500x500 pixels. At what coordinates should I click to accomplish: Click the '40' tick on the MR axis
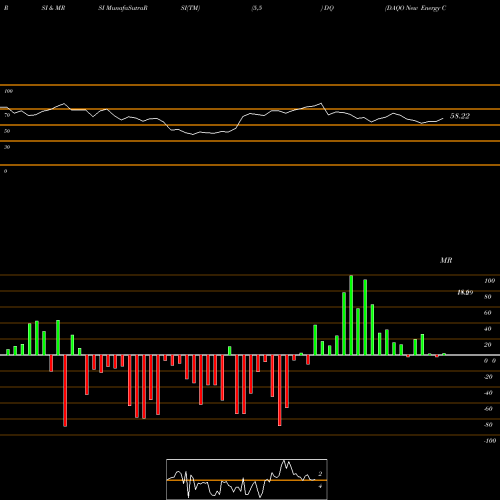[x=488, y=329]
